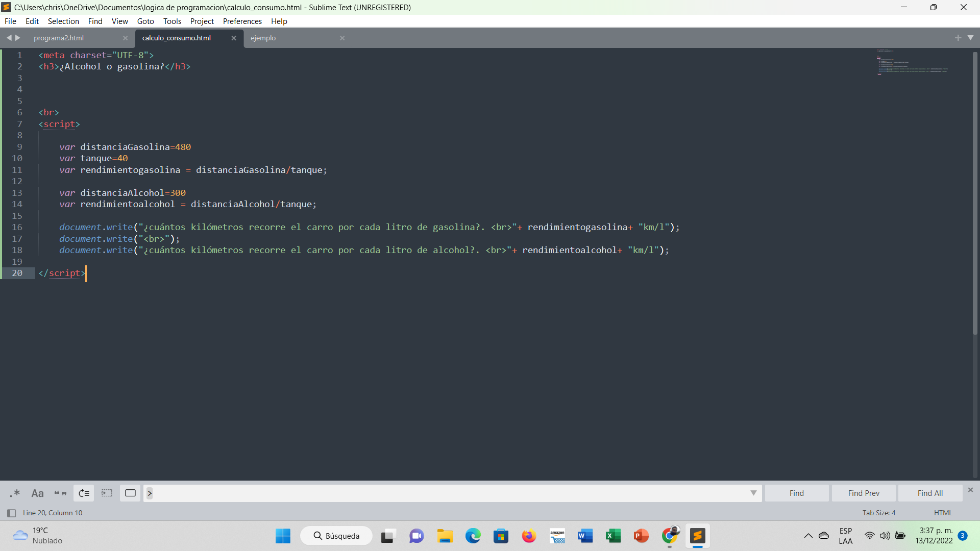Open Task View from taskbar
The width and height of the screenshot is (980, 551).
click(388, 536)
